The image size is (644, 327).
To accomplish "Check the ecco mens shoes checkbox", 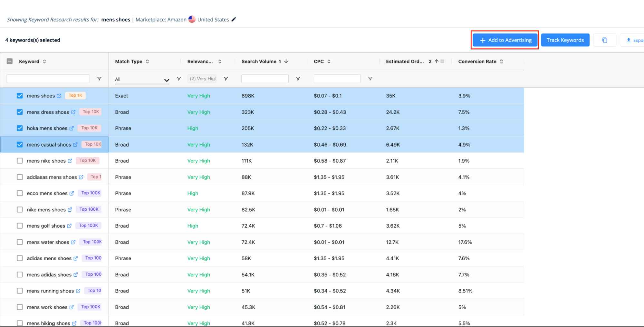I will pos(20,193).
